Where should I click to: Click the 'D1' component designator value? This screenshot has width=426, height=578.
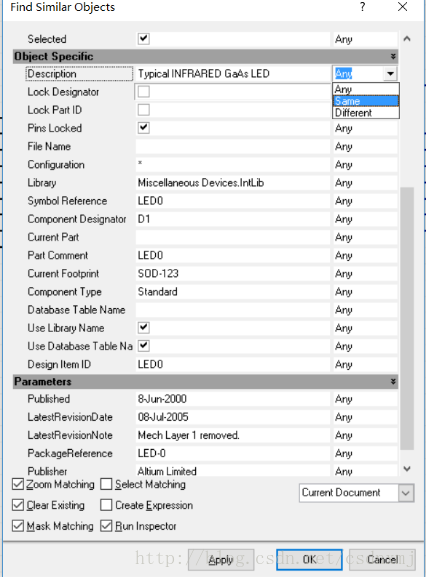(144, 219)
